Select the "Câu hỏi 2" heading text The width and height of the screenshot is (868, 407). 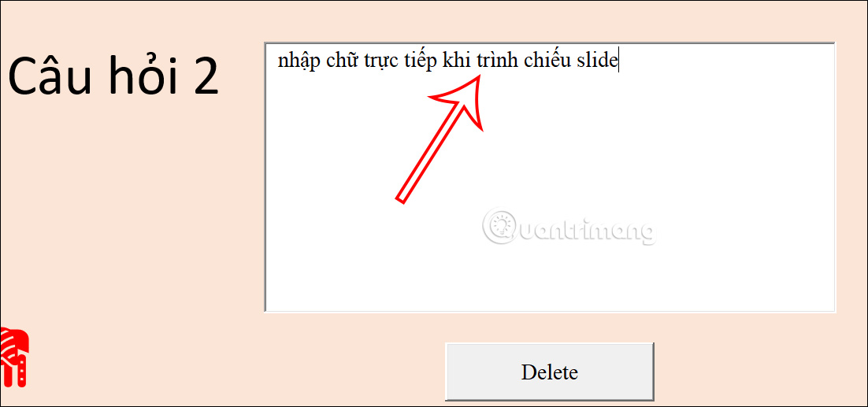click(x=113, y=76)
